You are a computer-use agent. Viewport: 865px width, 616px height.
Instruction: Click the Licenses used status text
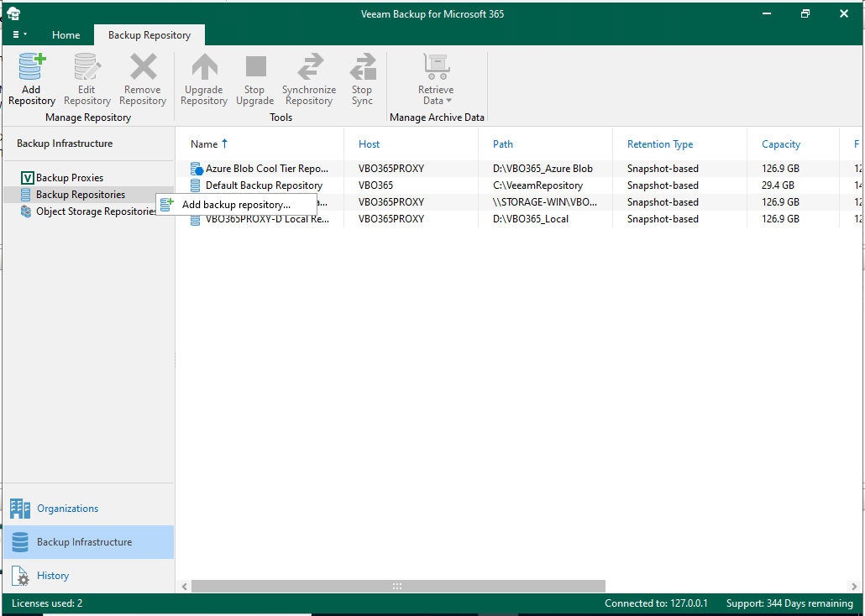pyautogui.click(x=47, y=603)
